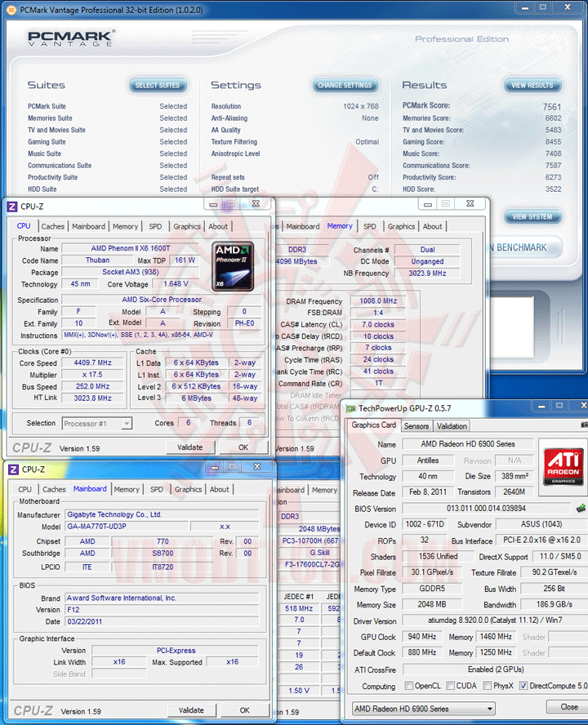This screenshot has height=725, width=588.
Task: Click the ATI CrossFire Enabled field
Action: click(x=496, y=669)
